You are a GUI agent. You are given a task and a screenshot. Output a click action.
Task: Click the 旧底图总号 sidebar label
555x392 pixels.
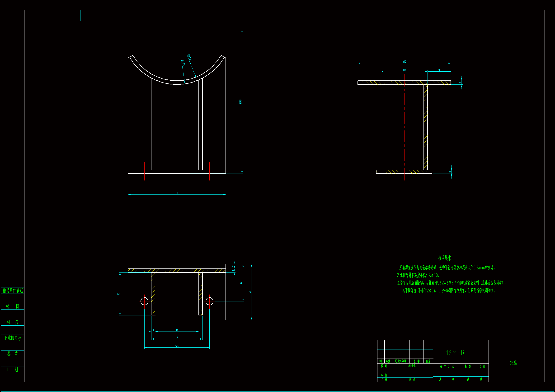(x=13, y=338)
